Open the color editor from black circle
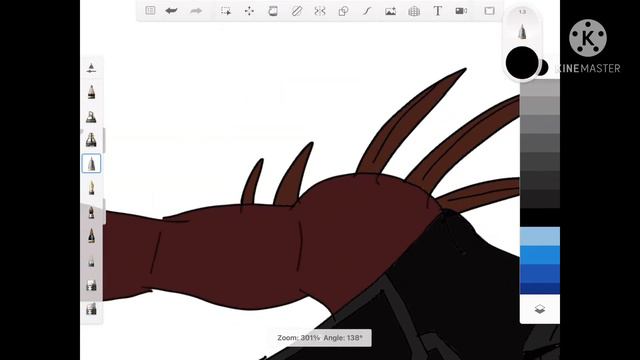The width and height of the screenshot is (640, 360). point(522,62)
